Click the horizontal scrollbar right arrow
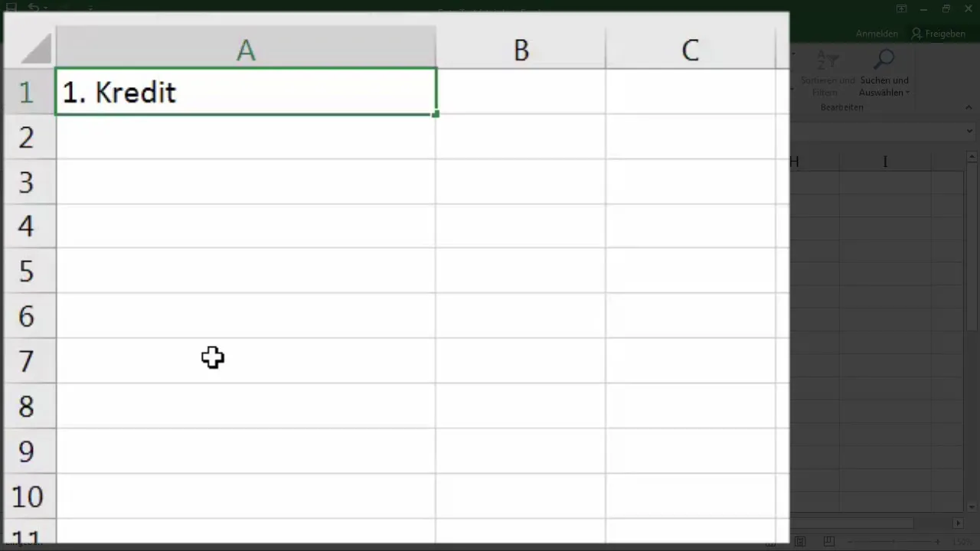This screenshot has height=551, width=980. pyautogui.click(x=958, y=523)
